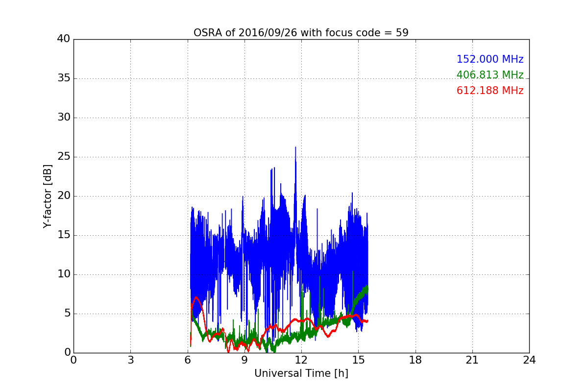Viewport: 588px width, 392px height.
Task: Click the y-axis tick value 5
Action: click(x=67, y=314)
